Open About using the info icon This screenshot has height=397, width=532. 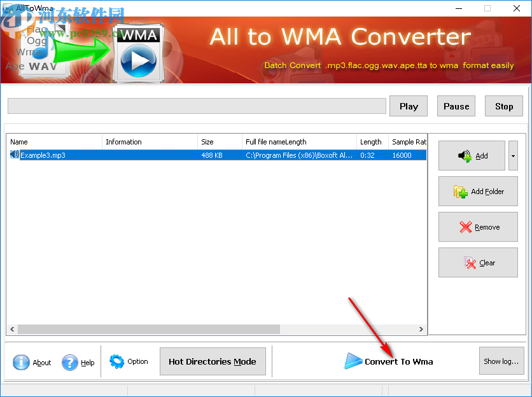pyautogui.click(x=20, y=363)
